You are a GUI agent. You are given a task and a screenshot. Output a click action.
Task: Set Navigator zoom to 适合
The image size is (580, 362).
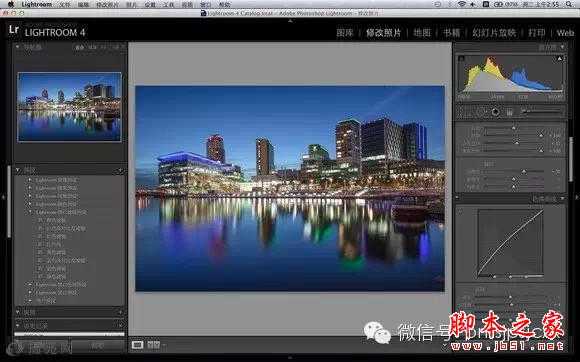80,47
